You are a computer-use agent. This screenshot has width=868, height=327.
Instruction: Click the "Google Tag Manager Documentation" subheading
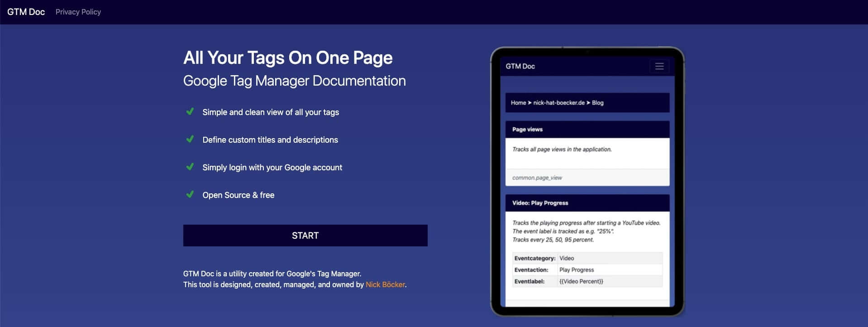click(x=294, y=81)
